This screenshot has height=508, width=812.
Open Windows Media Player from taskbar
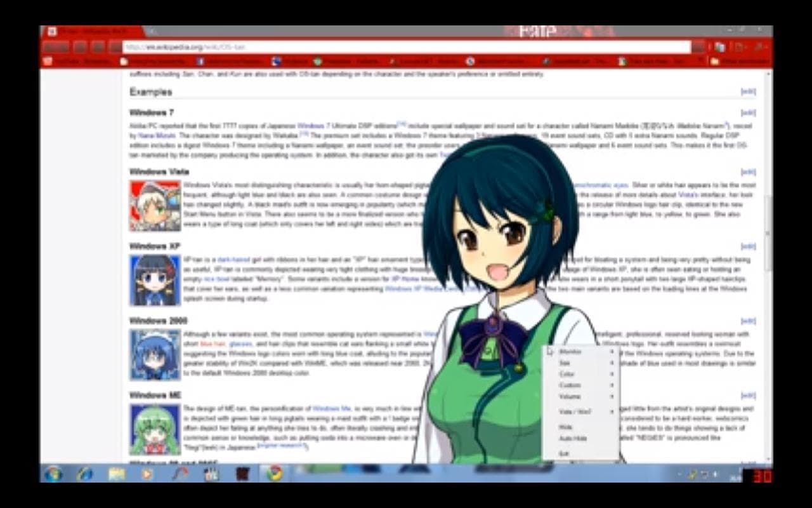(x=148, y=474)
